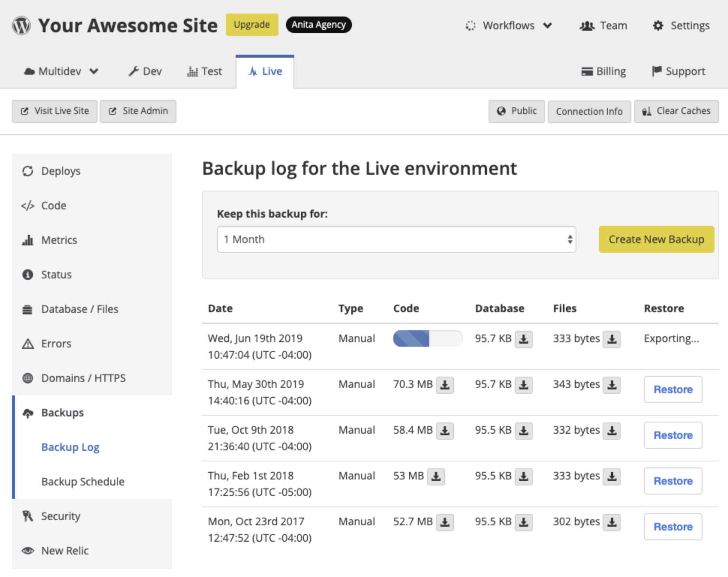Switch to the Test tab
The height and width of the screenshot is (577, 728).
[205, 71]
